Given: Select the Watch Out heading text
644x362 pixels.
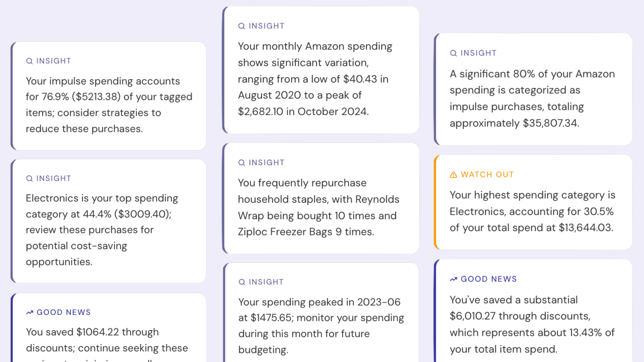Looking at the screenshot, I should coord(487,174).
